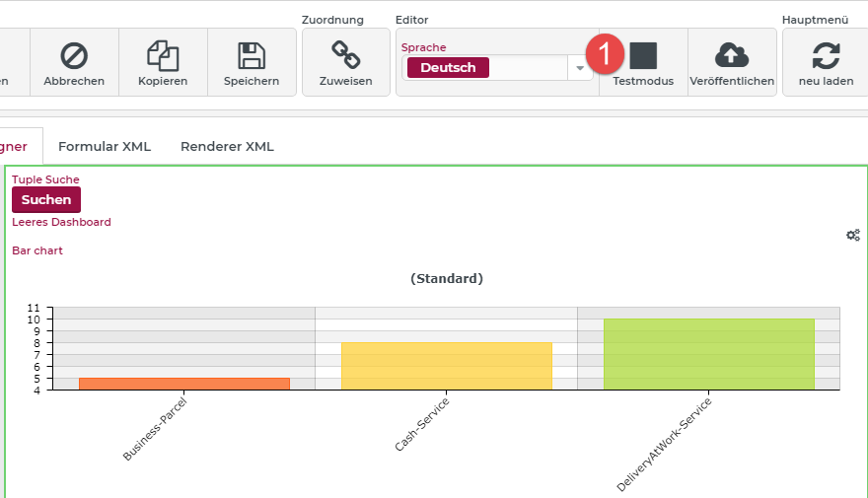Screen dimensions: 868x498
Task: Click the Zuweisen chain link icon
Action: coord(345,55)
